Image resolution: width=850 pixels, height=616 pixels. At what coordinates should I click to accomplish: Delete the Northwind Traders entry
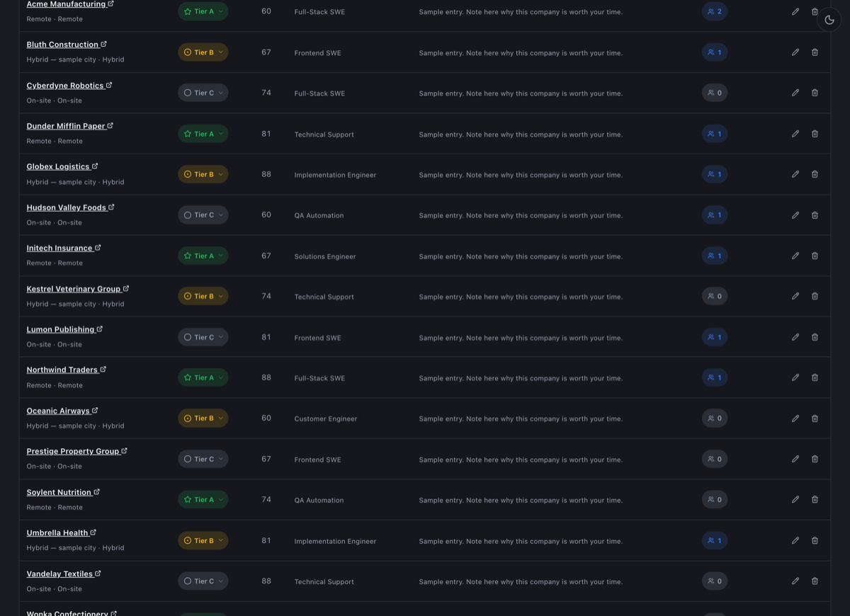pyautogui.click(x=815, y=377)
